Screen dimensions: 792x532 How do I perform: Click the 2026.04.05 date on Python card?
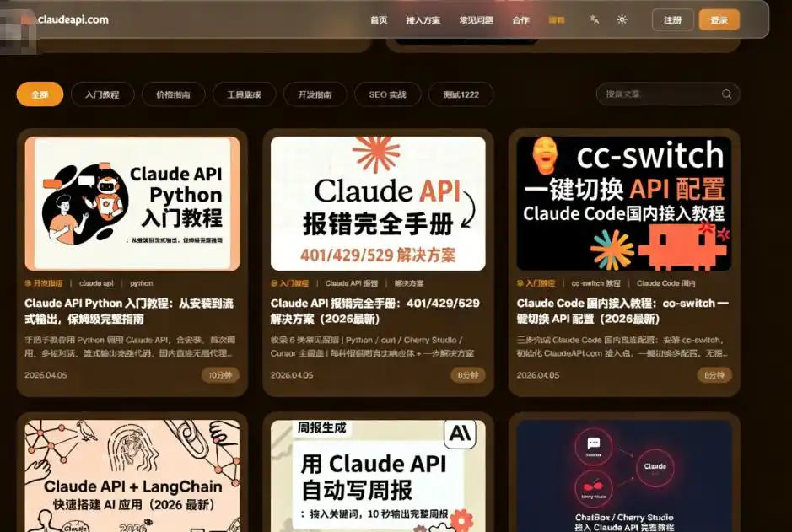pos(46,375)
